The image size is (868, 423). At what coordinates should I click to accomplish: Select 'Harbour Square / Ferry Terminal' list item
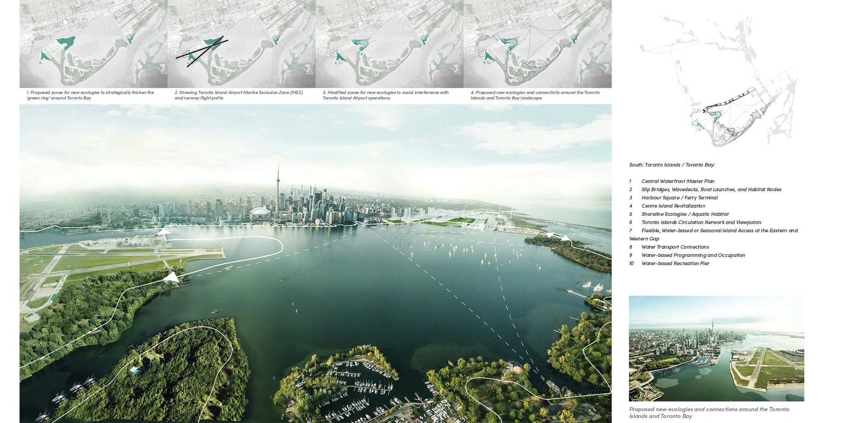(679, 198)
